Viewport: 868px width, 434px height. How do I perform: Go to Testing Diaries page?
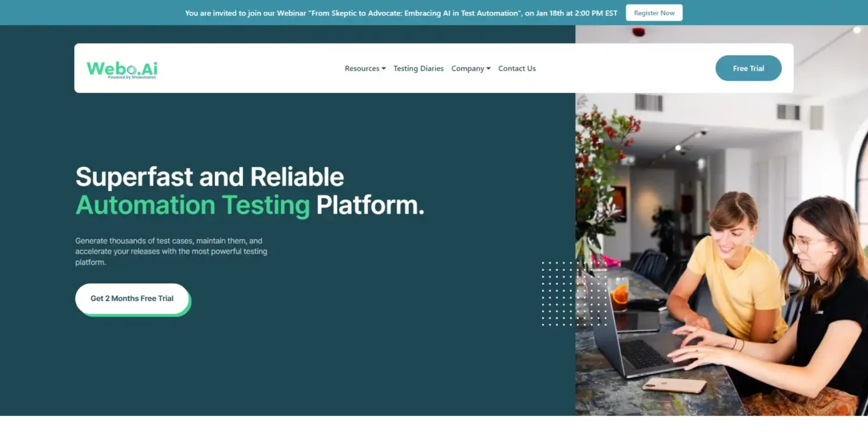419,69
